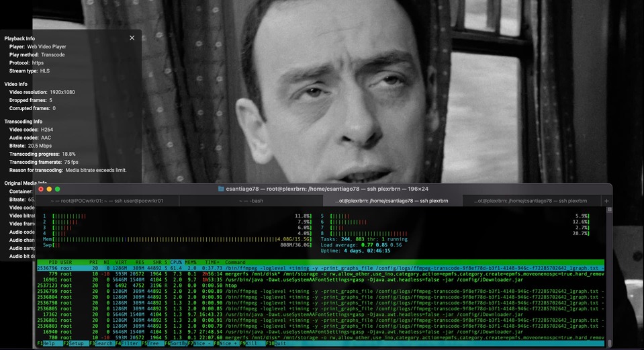Click the red close button of terminal window

click(x=41, y=189)
